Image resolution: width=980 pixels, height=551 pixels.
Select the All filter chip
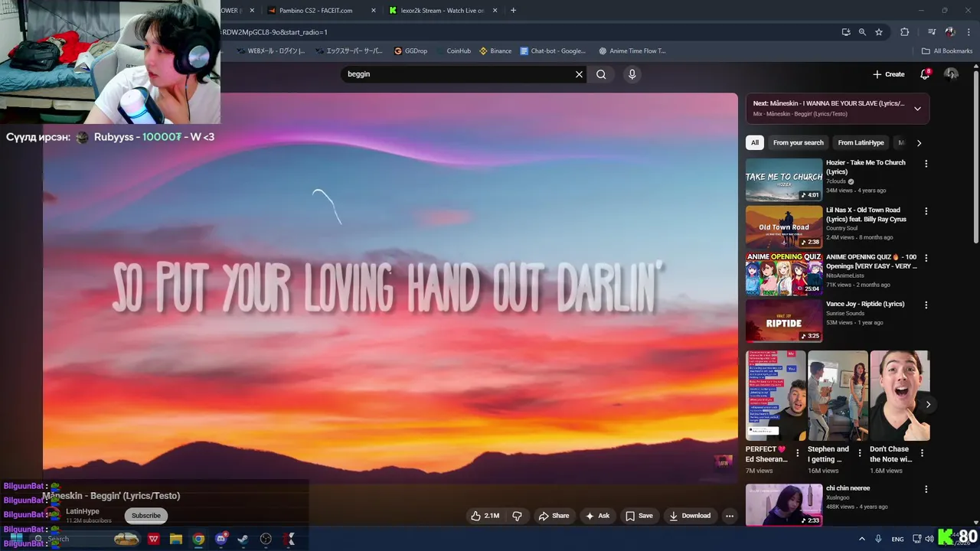click(x=755, y=142)
